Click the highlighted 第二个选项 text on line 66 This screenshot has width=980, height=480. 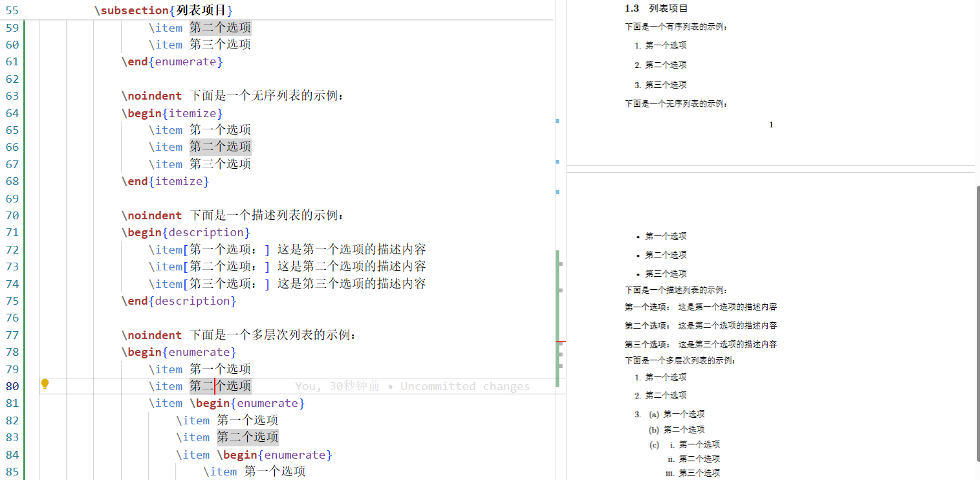(220, 147)
